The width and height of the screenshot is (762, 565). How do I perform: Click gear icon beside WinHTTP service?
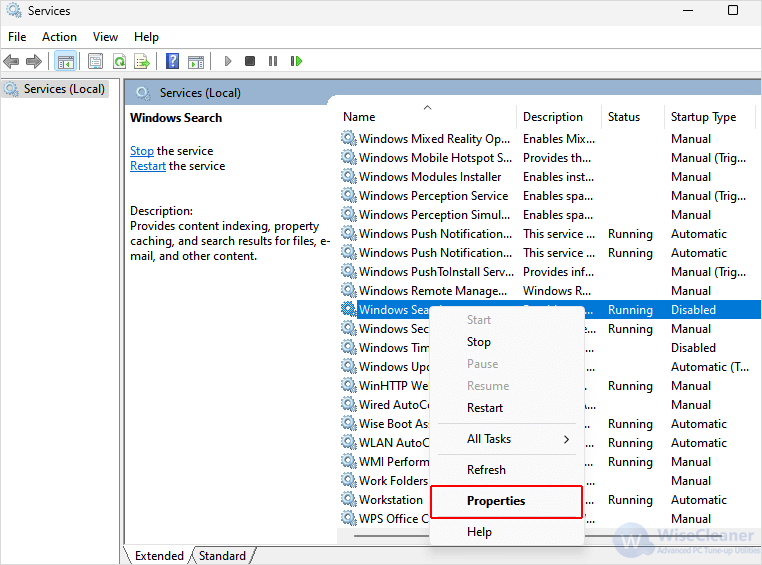pos(348,385)
